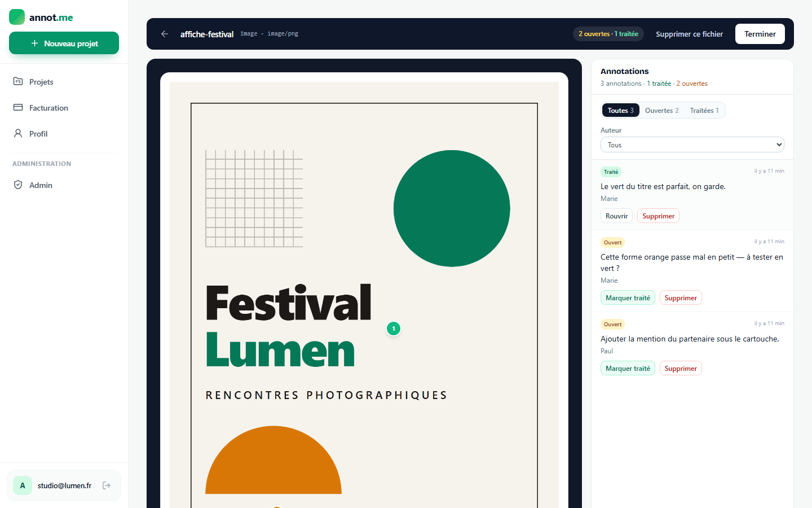Delete the 'vert du titre' annotation
Viewport: 812px width, 508px height.
click(x=658, y=216)
